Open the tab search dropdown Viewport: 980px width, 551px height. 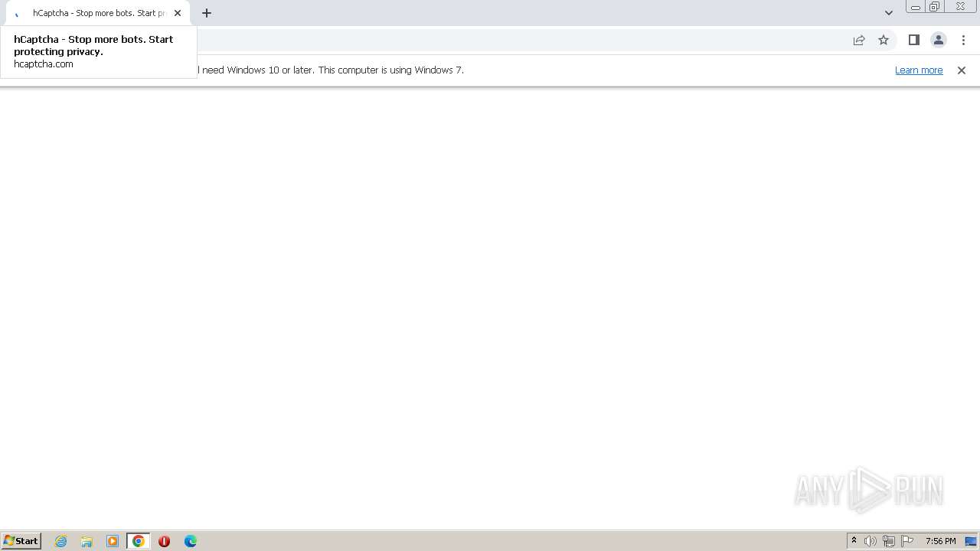click(889, 13)
